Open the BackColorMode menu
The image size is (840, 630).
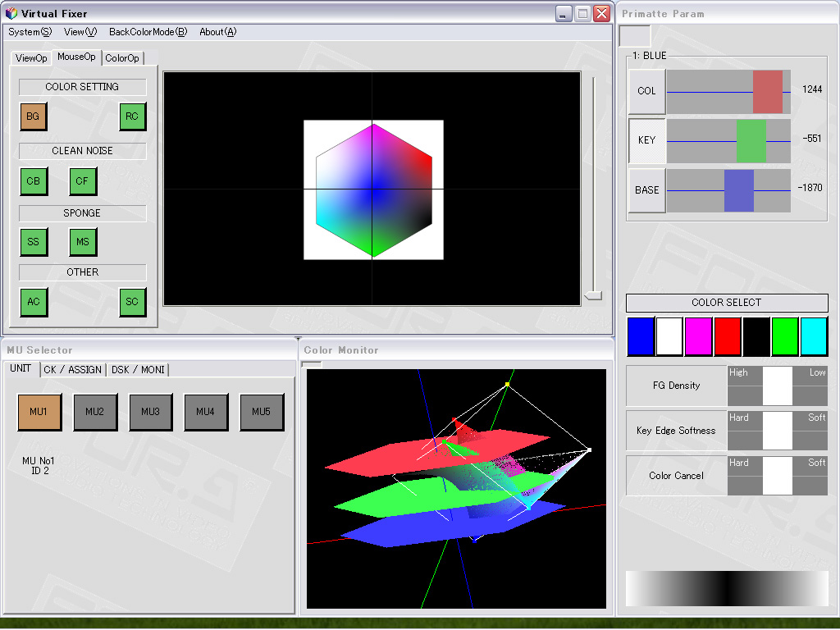coord(148,32)
